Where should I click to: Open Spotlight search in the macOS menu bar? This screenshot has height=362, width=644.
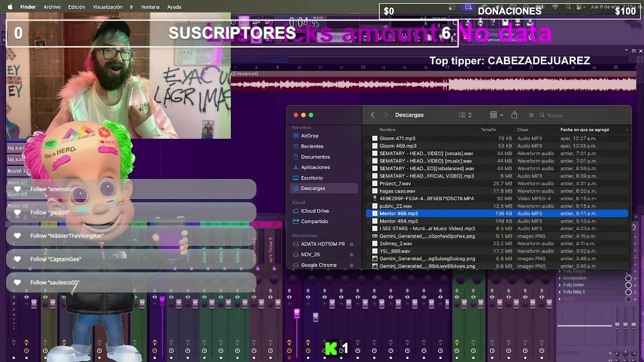click(569, 7)
